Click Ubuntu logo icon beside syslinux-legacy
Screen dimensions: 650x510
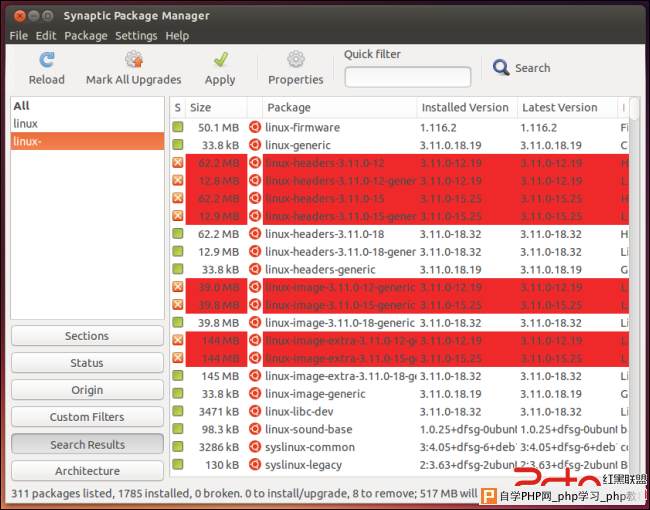(x=255, y=464)
